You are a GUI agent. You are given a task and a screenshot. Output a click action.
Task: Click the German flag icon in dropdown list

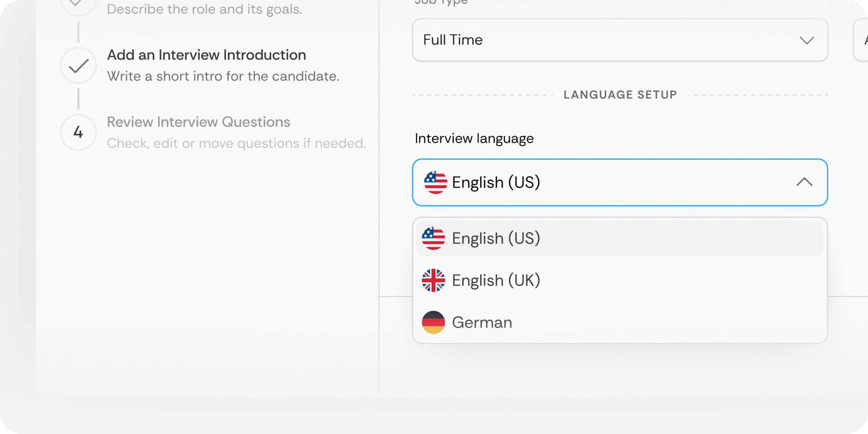click(433, 322)
